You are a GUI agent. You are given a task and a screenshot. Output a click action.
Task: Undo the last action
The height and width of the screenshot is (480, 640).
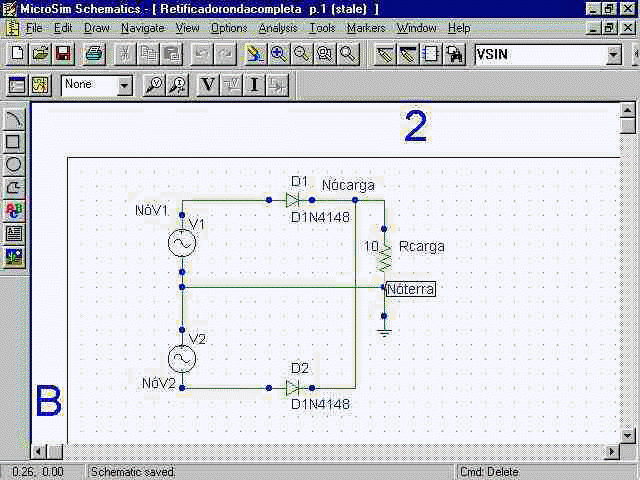click(202, 54)
